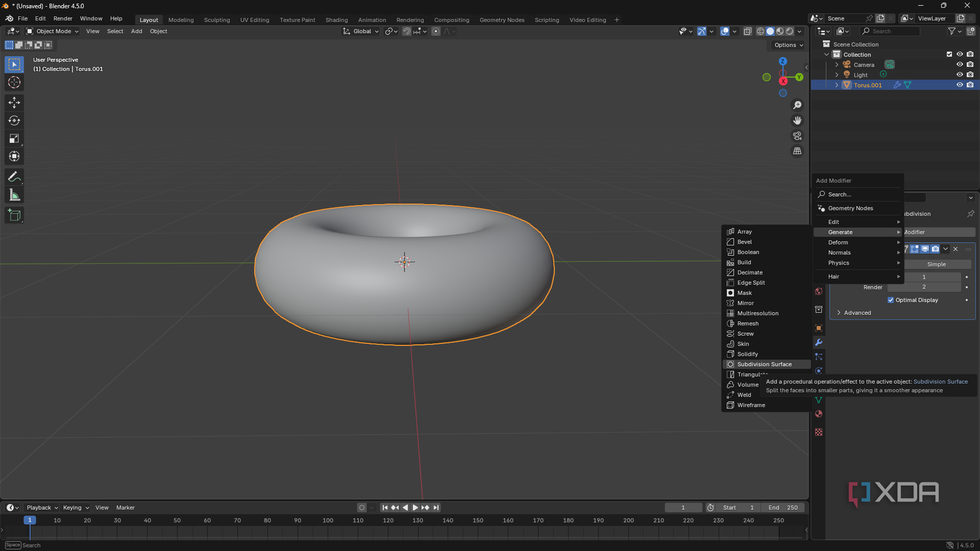The image size is (980, 551).
Task: Toggle camera view icon in viewport
Action: click(x=797, y=136)
